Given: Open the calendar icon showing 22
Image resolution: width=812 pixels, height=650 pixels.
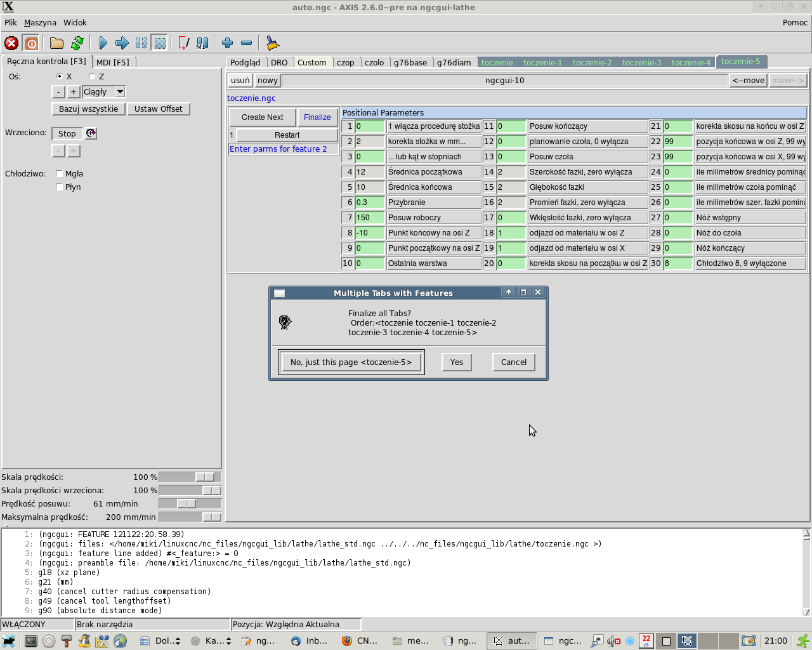Looking at the screenshot, I should 646,641.
